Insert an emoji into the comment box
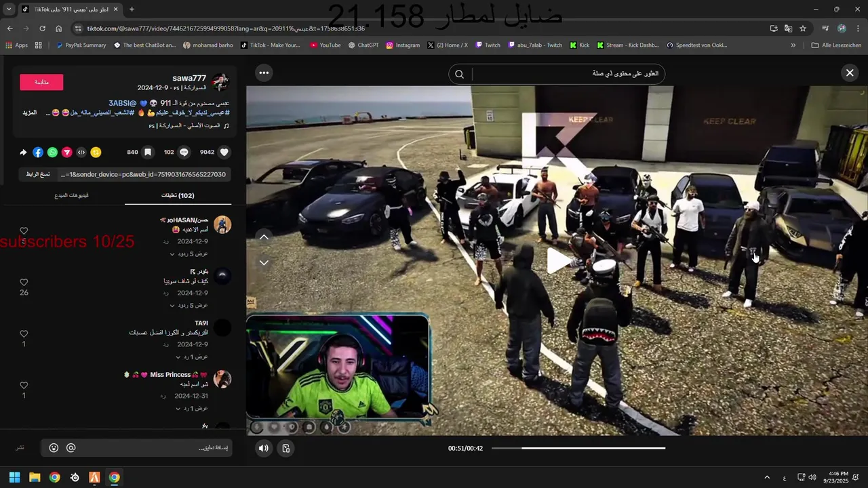Screen dimensions: 868x488 pyautogui.click(x=54, y=448)
